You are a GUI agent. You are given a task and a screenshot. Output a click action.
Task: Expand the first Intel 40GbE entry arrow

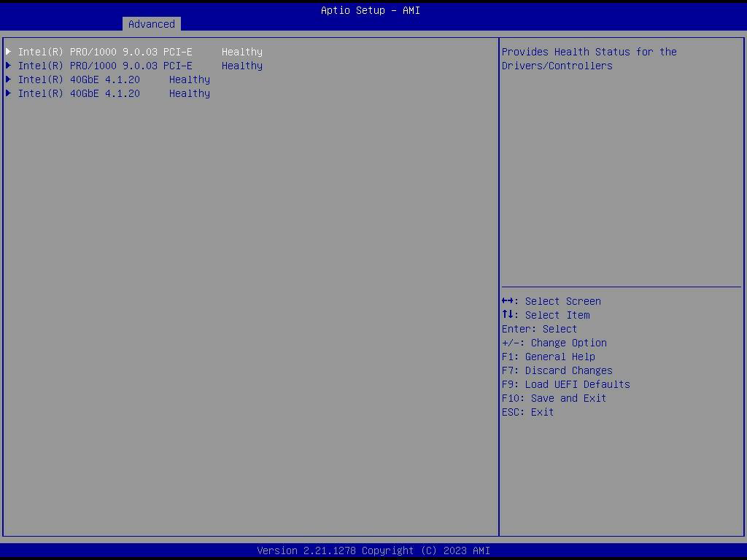point(9,79)
